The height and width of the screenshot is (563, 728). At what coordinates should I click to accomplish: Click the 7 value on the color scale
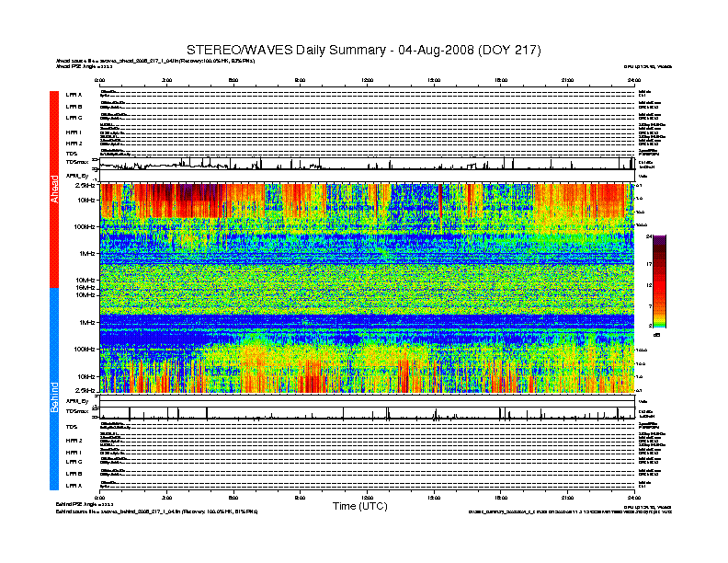pyautogui.click(x=650, y=306)
